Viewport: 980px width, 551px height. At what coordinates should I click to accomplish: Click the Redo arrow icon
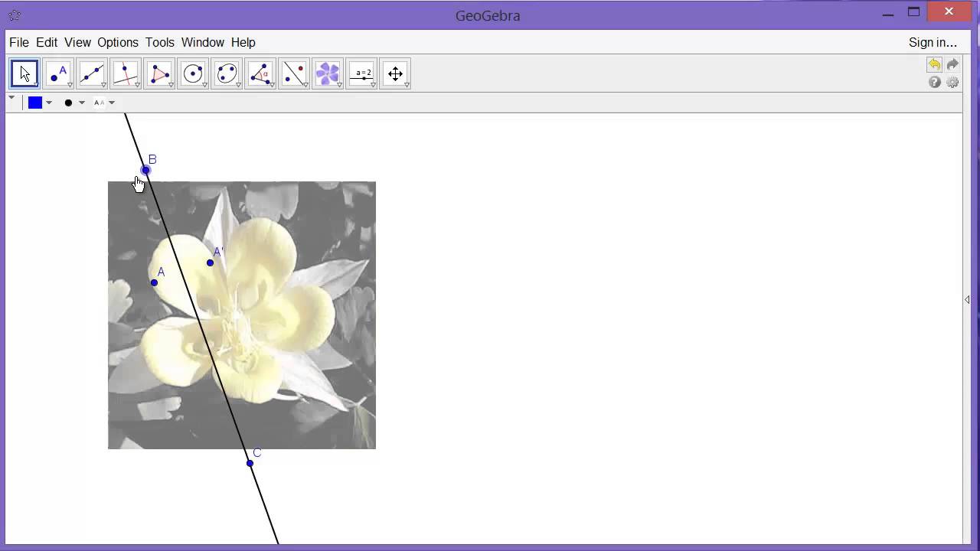coord(952,65)
